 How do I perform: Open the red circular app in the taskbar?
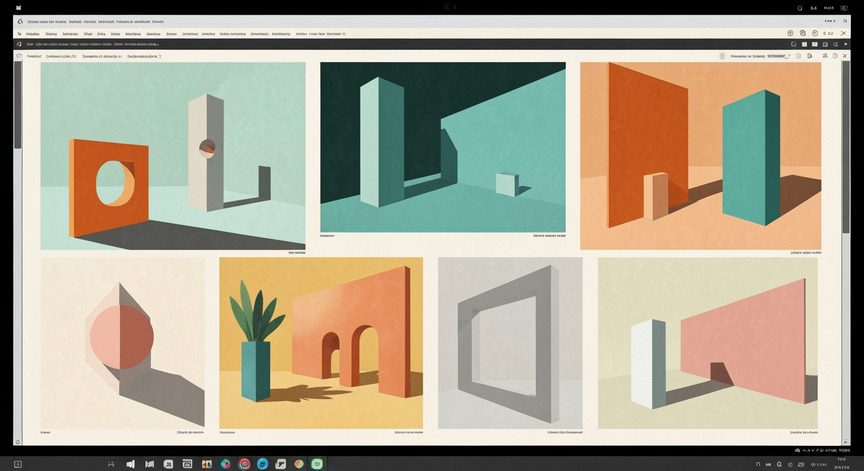tap(244, 464)
